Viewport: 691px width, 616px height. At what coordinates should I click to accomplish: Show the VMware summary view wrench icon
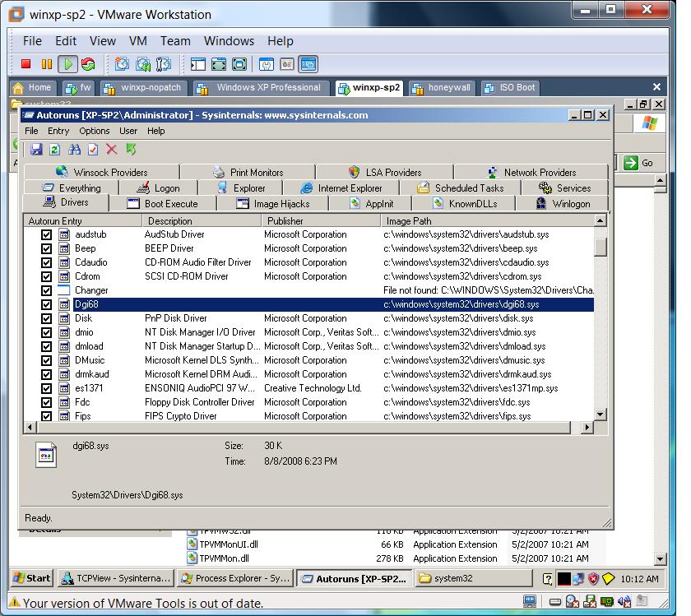(267, 64)
